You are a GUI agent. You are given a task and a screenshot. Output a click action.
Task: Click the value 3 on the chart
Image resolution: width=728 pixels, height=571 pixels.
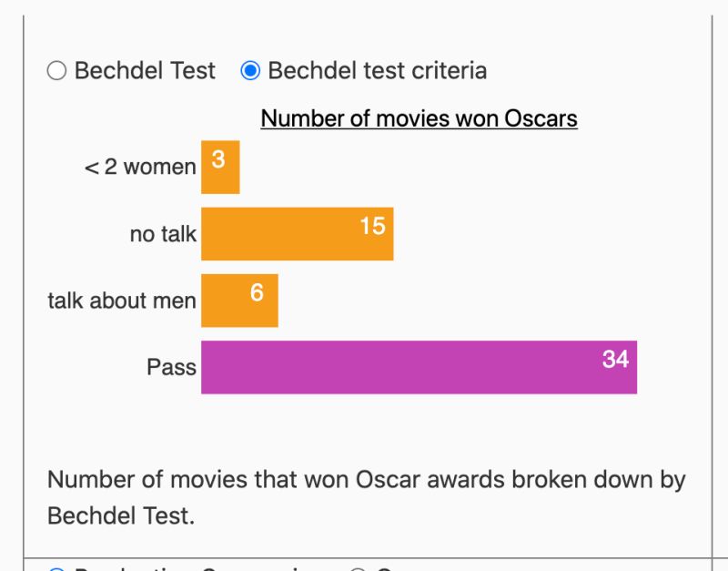point(218,159)
